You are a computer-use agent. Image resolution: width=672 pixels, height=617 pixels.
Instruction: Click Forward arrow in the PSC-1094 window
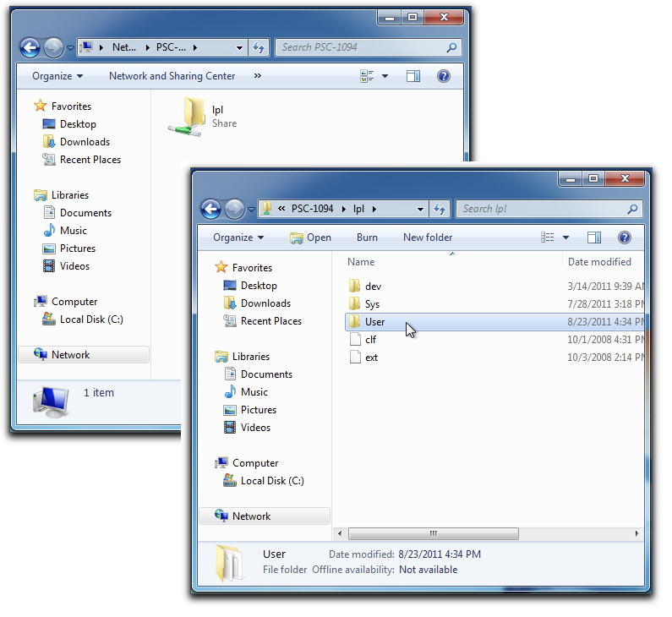point(53,47)
